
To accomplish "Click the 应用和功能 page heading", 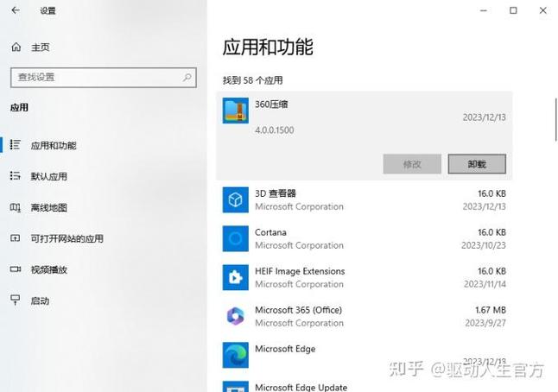I will pos(268,47).
